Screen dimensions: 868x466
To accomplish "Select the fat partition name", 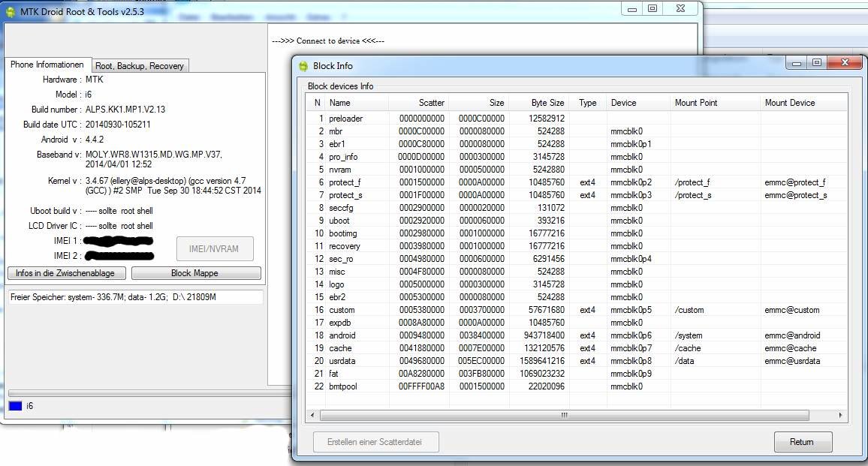I will tap(334, 374).
